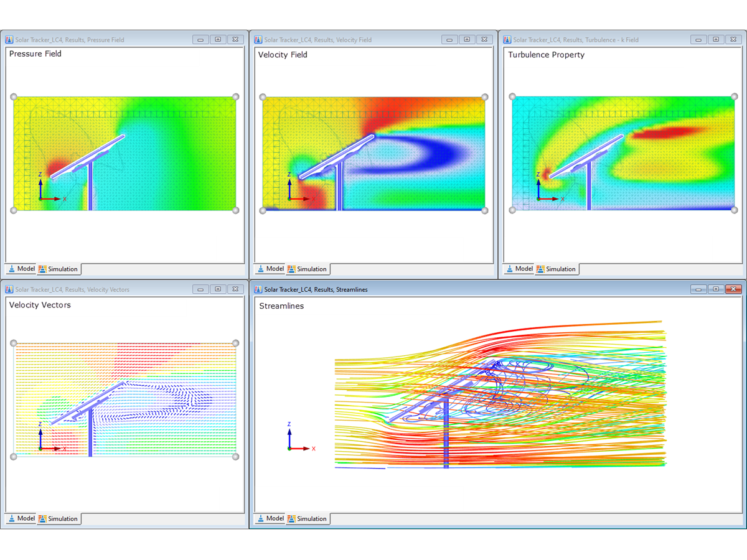Screen dimensions: 747x560
Task: Click the app icon on the Velocity Field window title bar
Action: (258, 39)
